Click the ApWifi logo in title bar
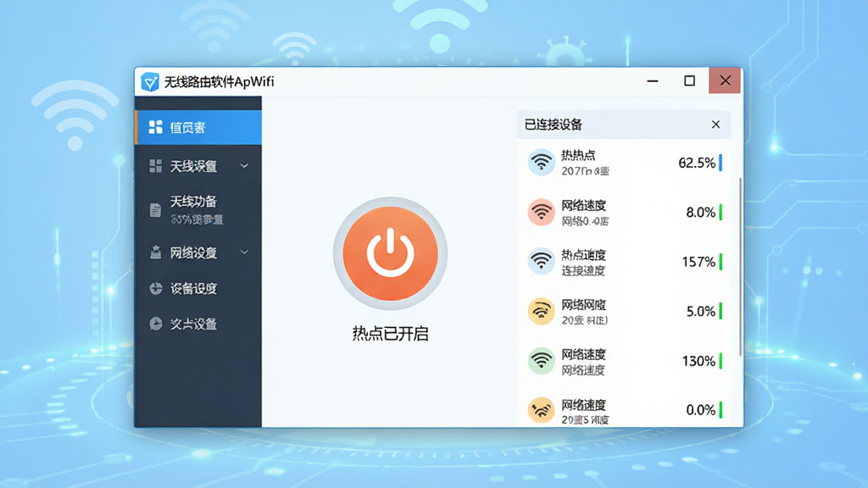Viewport: 868px width, 488px height. [149, 82]
